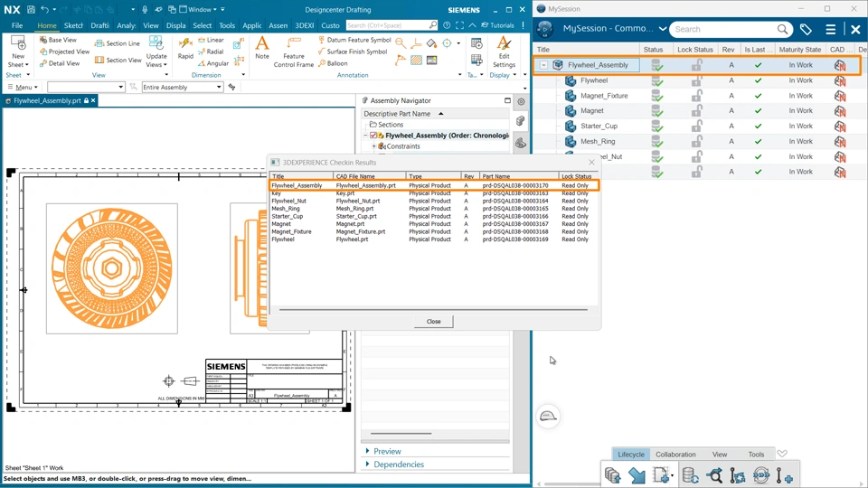Click the Datum Feature Symbol tool
The width and height of the screenshot is (868, 488).
click(354, 40)
